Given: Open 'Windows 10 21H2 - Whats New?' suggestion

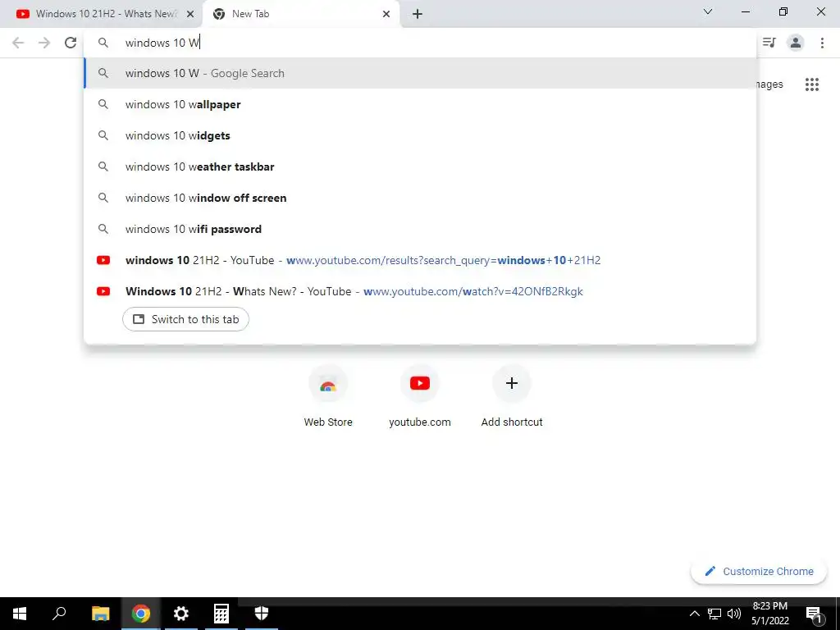Looking at the screenshot, I should [x=421, y=291].
